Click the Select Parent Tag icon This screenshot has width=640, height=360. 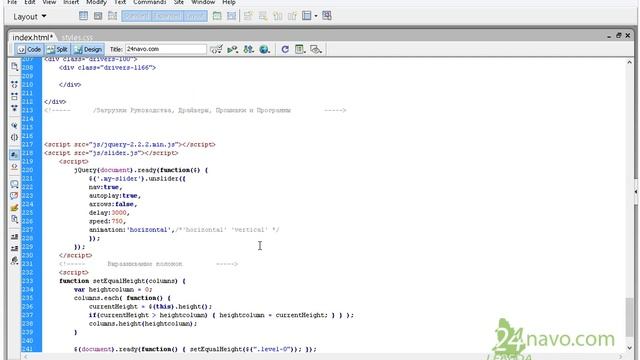14,126
